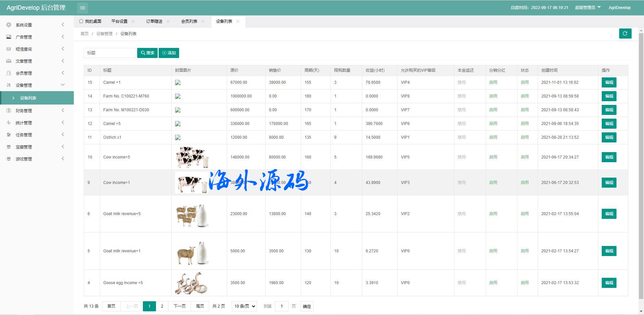Click the green refresh icon button
The image size is (644, 315).
[x=625, y=34]
